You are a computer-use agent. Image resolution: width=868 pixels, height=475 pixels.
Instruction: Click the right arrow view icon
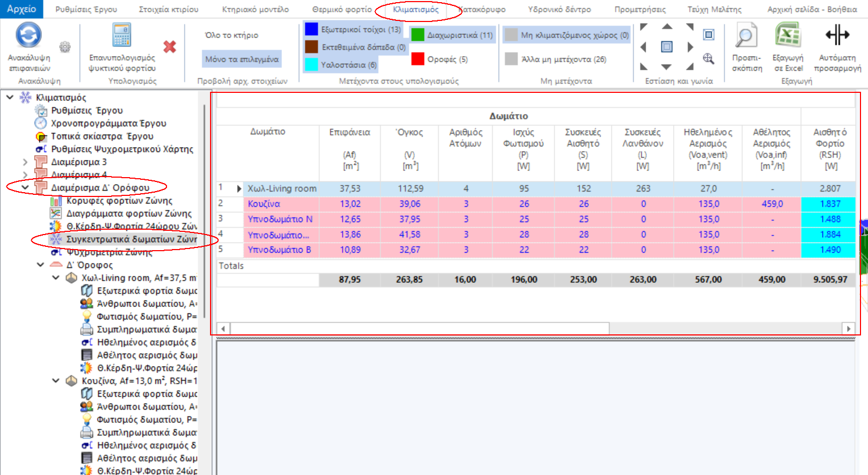(x=690, y=47)
